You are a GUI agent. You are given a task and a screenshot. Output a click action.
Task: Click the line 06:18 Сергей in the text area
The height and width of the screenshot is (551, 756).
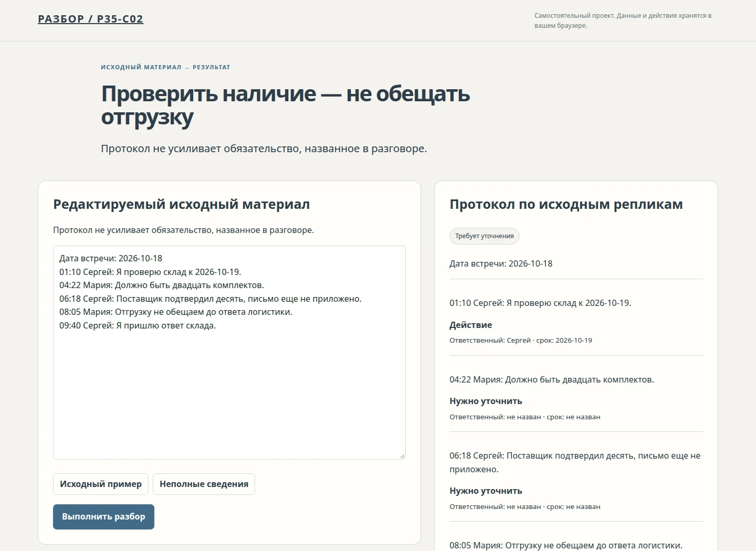[211, 299]
